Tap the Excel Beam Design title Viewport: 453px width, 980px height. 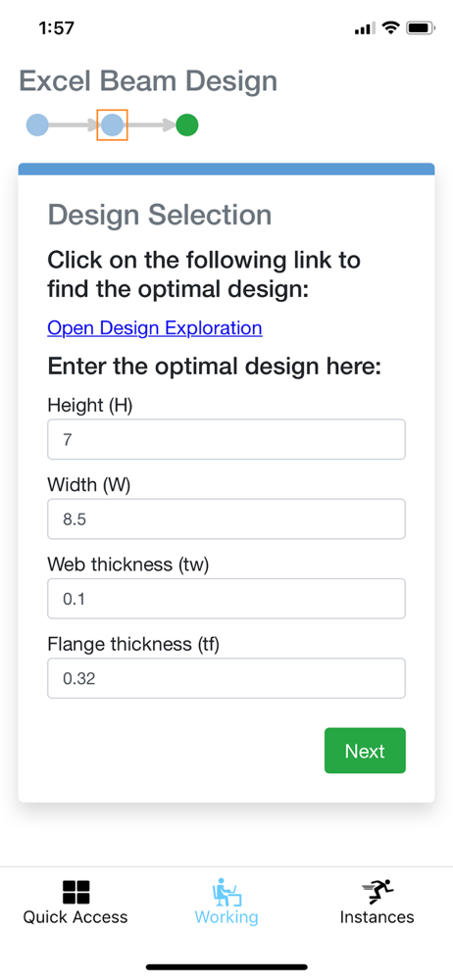pos(148,81)
